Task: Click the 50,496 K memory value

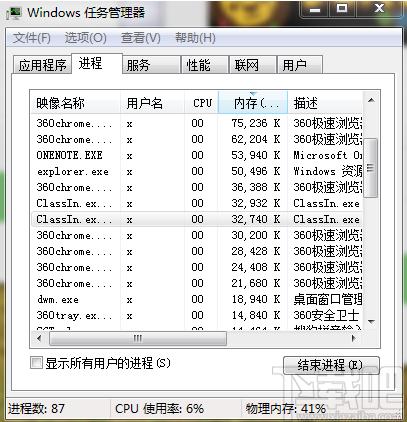Action: coord(256,171)
